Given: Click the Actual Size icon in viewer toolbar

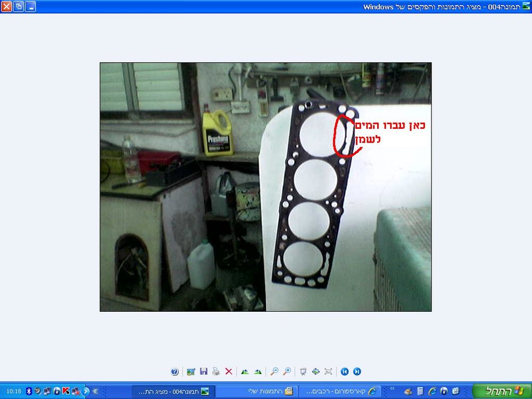Looking at the screenshot, I should [x=328, y=371].
